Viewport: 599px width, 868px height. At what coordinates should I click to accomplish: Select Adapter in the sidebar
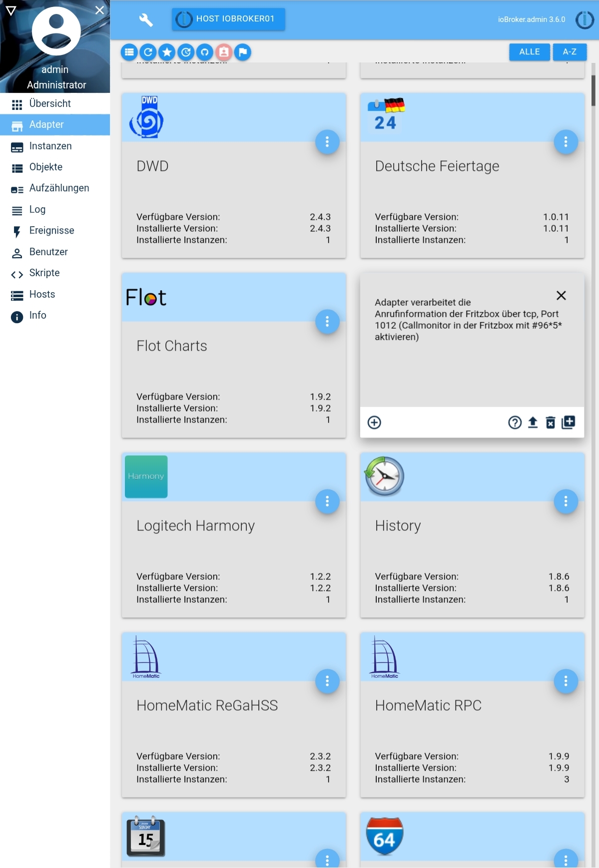(55, 125)
